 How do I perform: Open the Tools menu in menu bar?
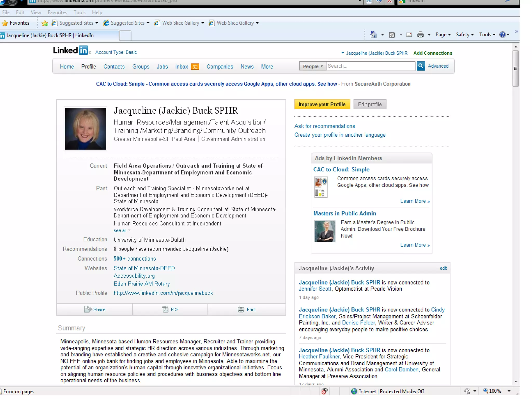coord(79,12)
